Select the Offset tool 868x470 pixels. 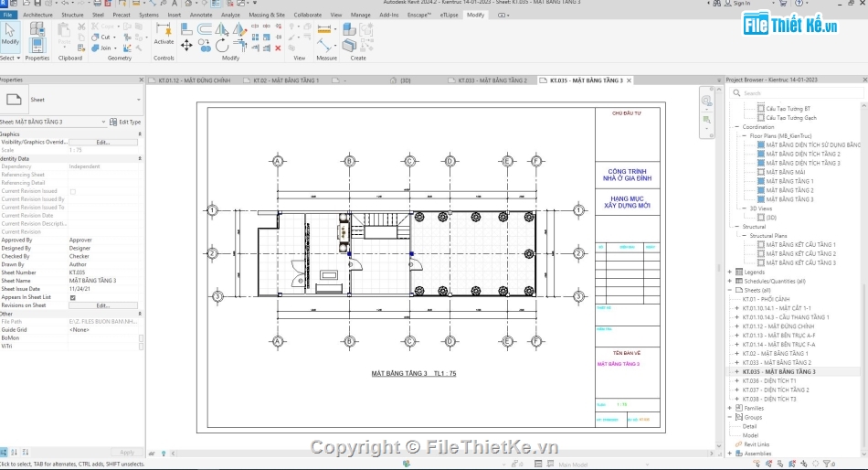point(205,29)
